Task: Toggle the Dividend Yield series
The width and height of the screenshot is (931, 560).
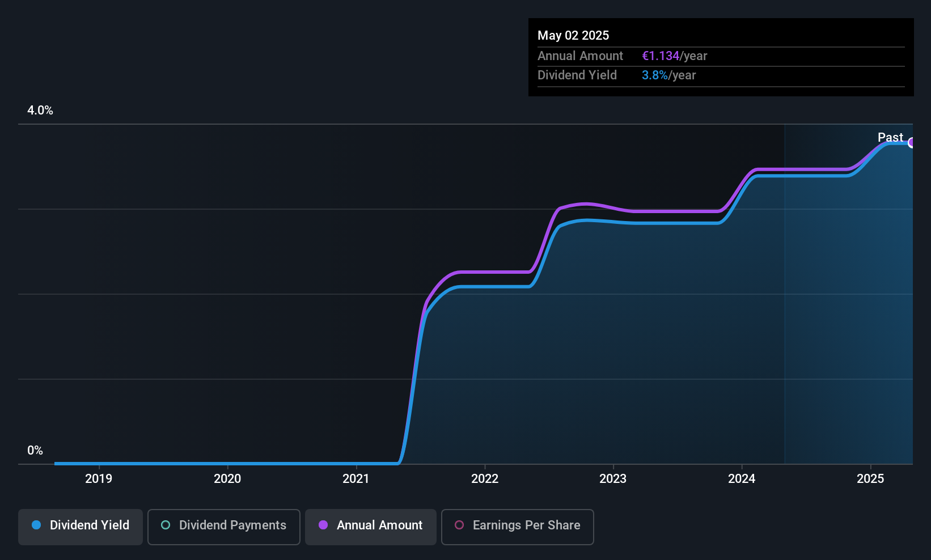Action: 81,527
